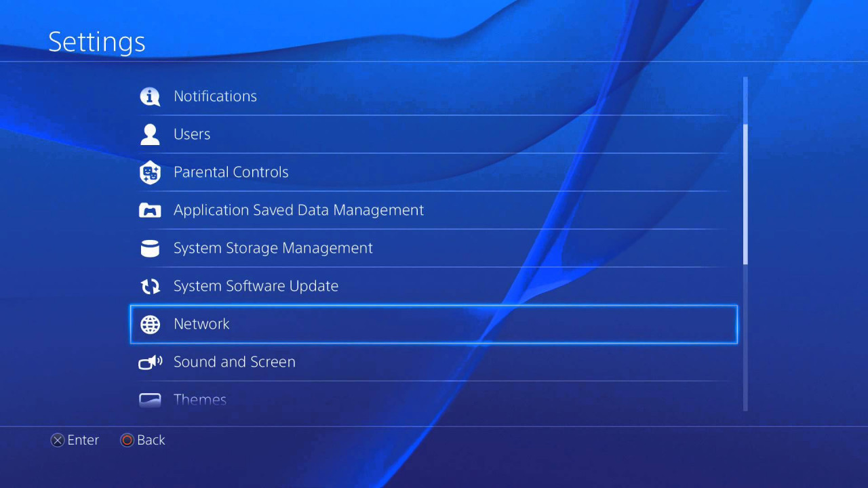This screenshot has height=488, width=868.
Task: Select System Storage Management
Action: tap(434, 248)
